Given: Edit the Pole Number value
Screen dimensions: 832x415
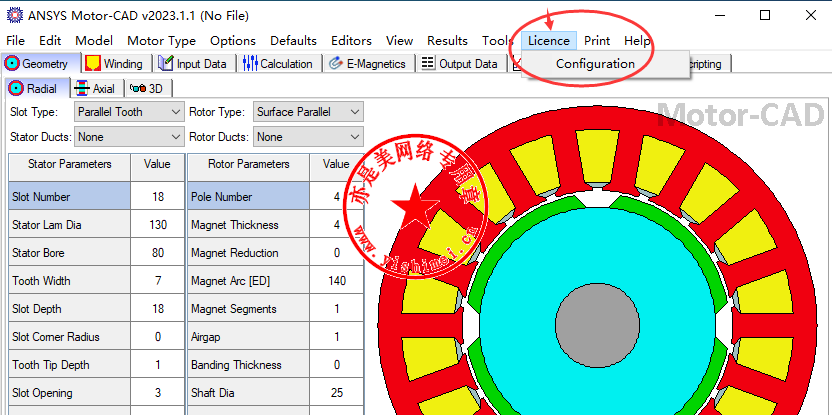Looking at the screenshot, I should [x=336, y=196].
